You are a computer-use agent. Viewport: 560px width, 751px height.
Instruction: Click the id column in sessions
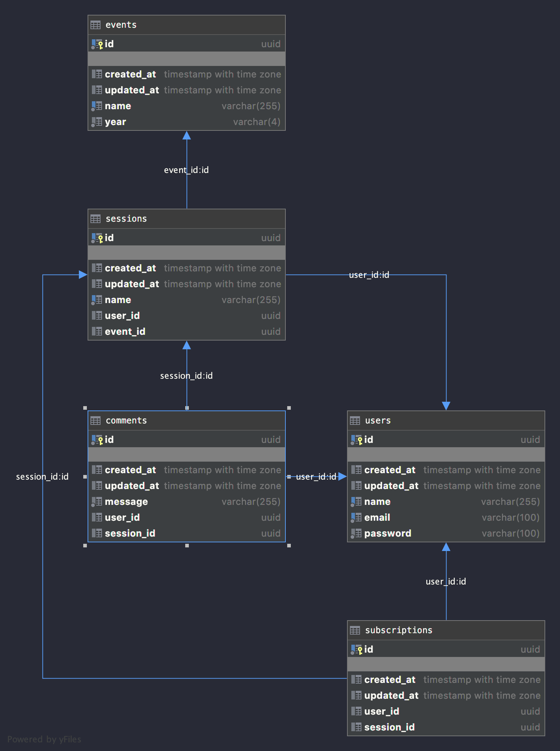tap(187, 238)
